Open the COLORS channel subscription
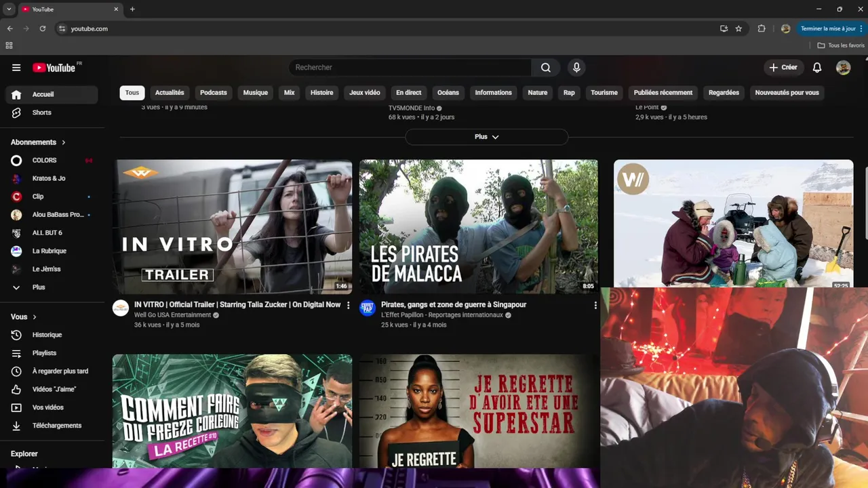This screenshot has width=868, height=488. pos(52,161)
